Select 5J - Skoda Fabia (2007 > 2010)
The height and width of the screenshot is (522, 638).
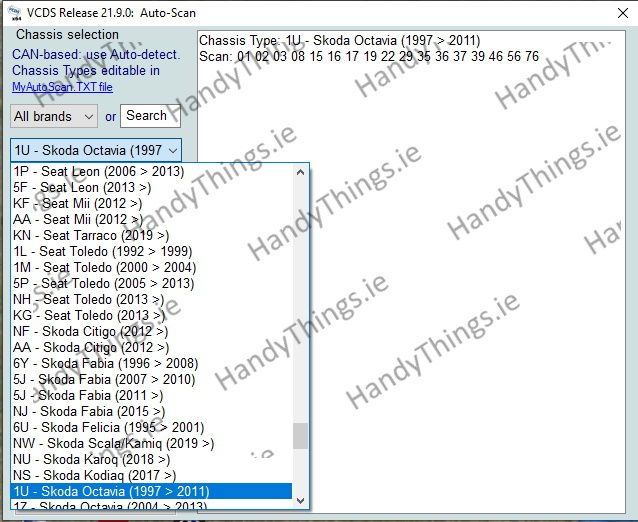tap(151, 380)
